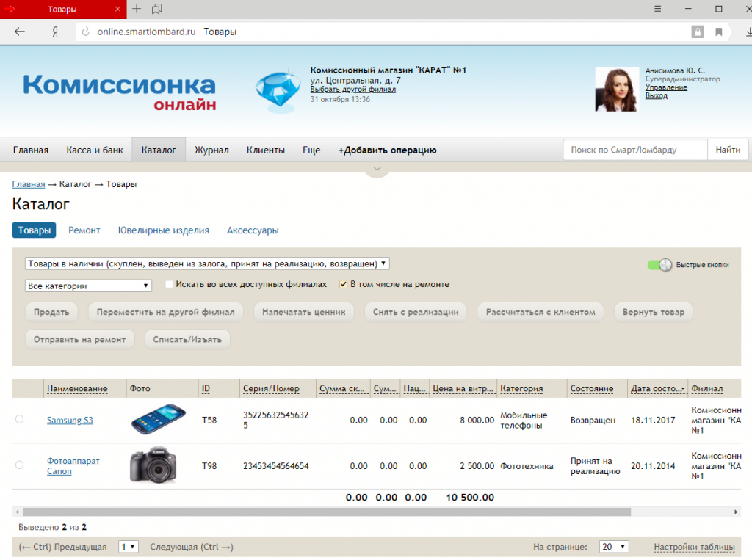Open the tab overview panel icon
This screenshot has height=560, width=752.
point(157,9)
